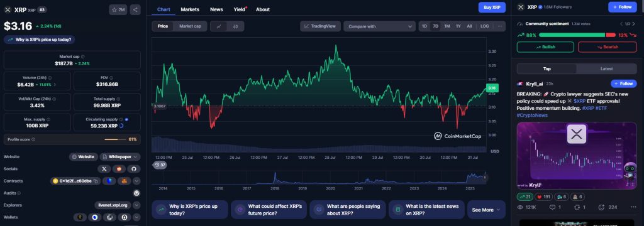Viewport: 644px width, 226px height.
Task: Expand the Wallets chevron
Action: [136, 217]
